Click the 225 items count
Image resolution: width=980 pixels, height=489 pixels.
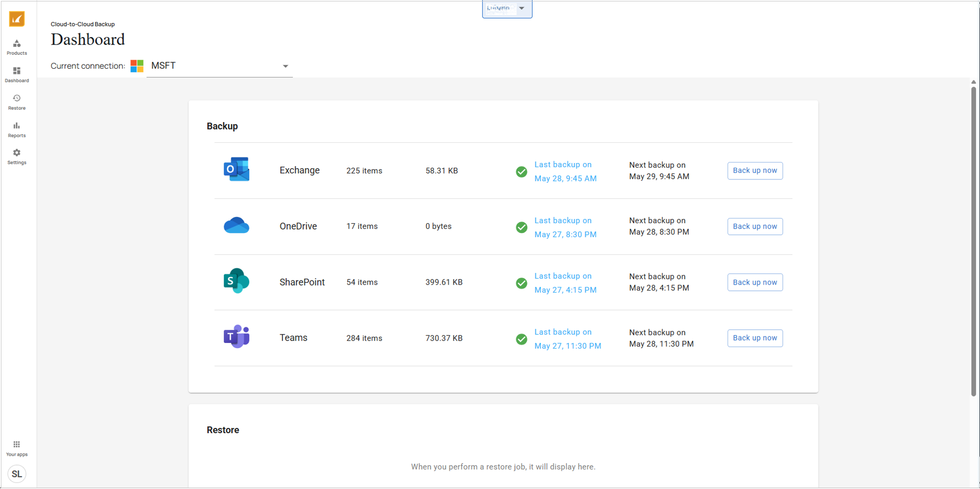[x=364, y=171]
